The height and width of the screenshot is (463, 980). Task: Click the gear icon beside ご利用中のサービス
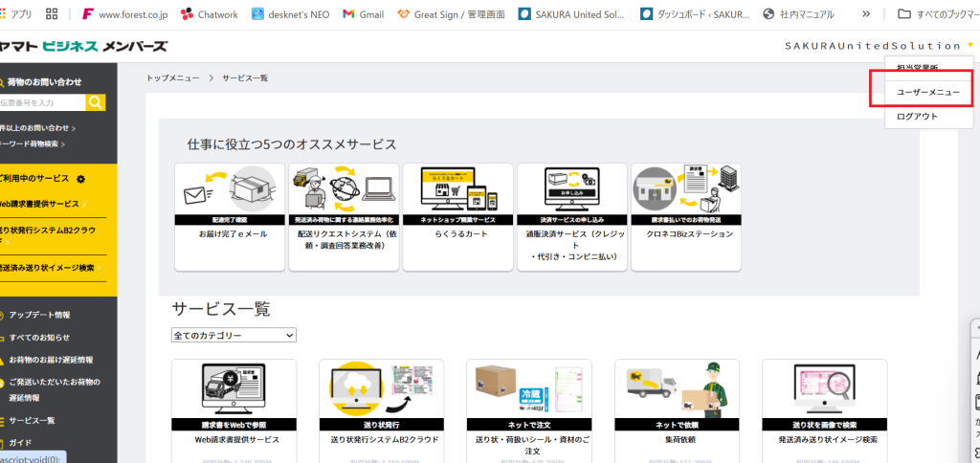click(80, 179)
